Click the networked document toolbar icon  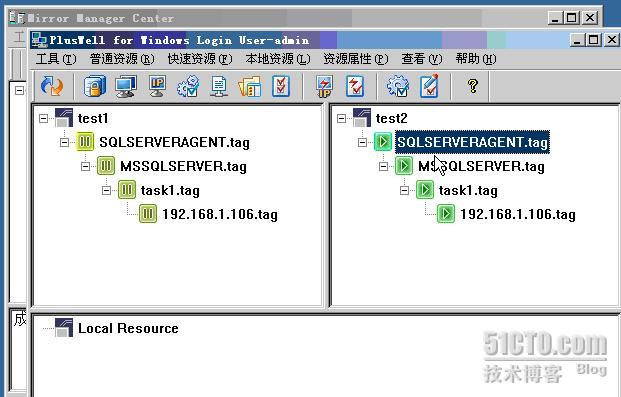pos(219,86)
